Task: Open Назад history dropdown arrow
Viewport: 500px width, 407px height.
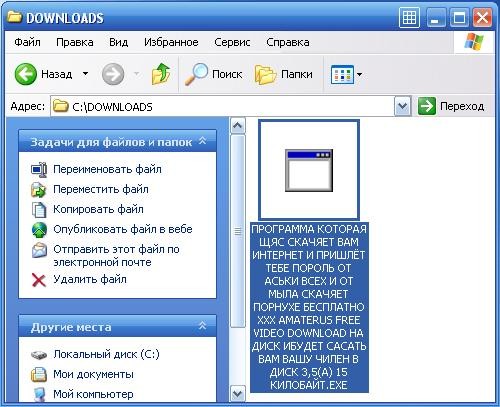Action: click(x=86, y=74)
